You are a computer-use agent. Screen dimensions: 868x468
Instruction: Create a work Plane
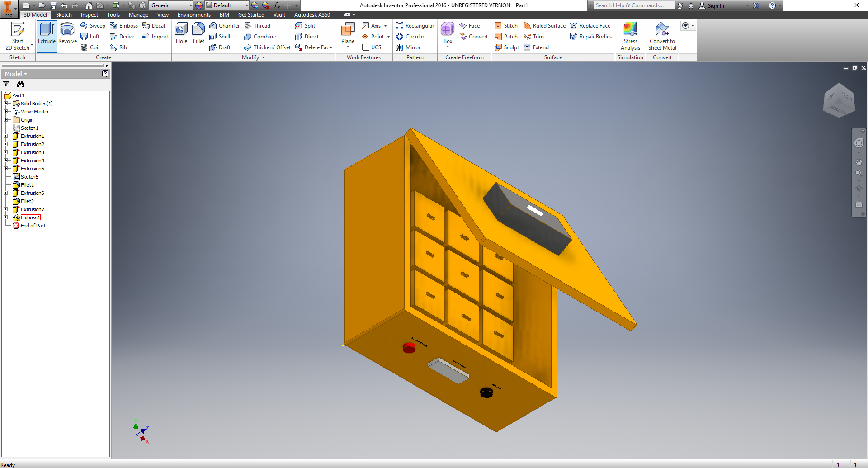pos(348,35)
